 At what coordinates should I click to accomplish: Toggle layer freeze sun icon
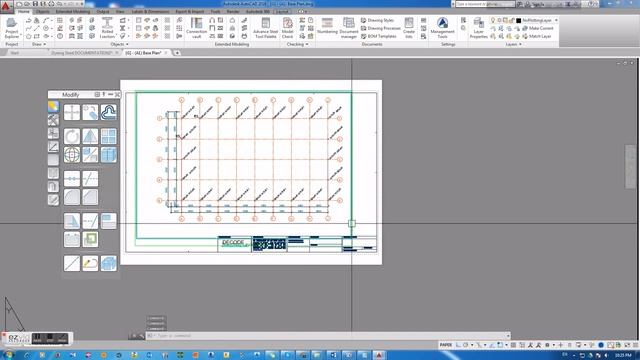[x=499, y=20]
